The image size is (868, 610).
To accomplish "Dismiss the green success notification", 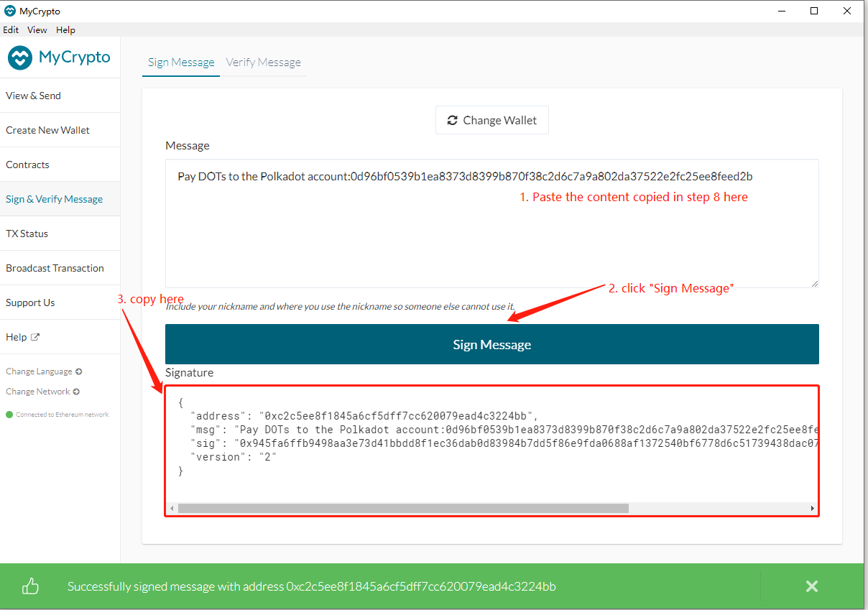I will (x=811, y=586).
